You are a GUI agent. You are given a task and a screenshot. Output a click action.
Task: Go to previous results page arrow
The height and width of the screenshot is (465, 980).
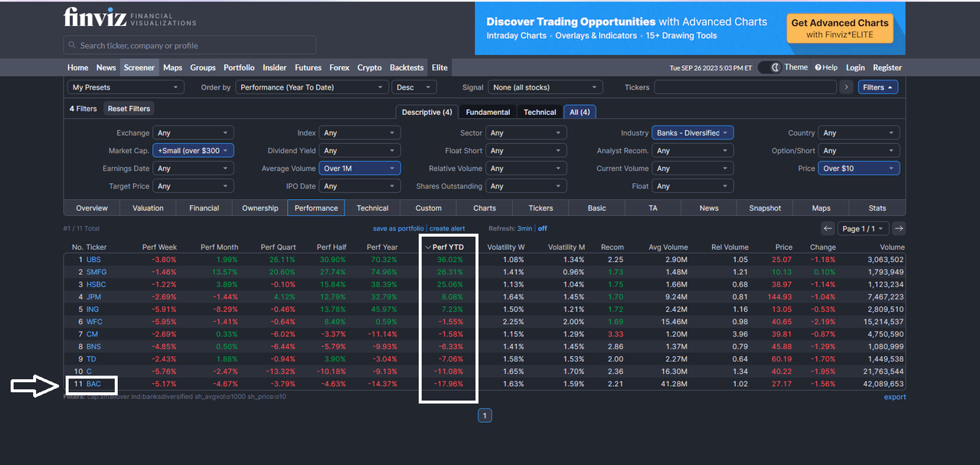[x=827, y=228]
